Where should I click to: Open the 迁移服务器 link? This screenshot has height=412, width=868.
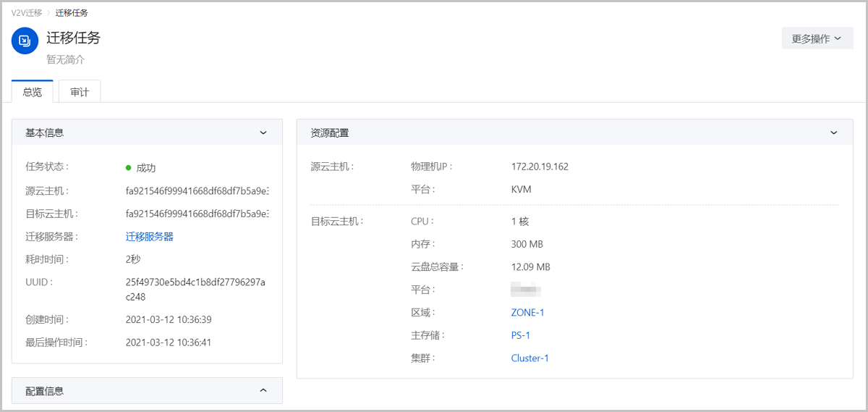pyautogui.click(x=149, y=237)
